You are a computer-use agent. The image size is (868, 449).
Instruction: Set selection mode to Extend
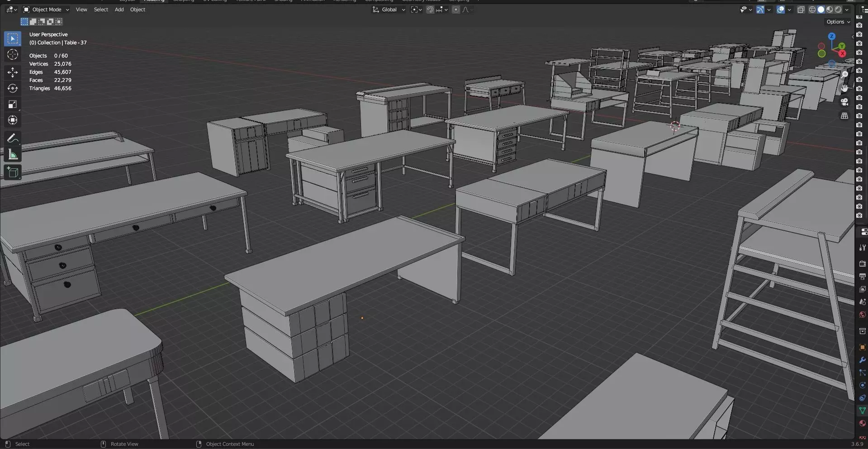33,22
